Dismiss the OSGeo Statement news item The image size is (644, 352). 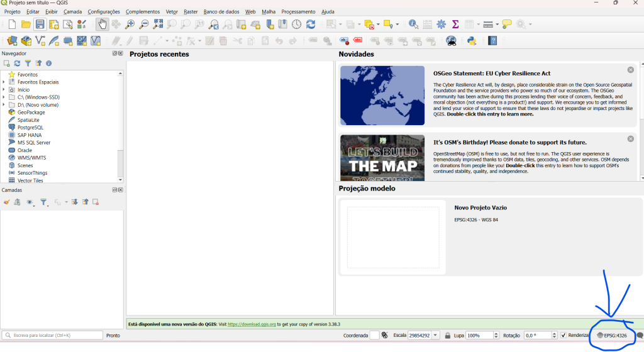pyautogui.click(x=630, y=70)
